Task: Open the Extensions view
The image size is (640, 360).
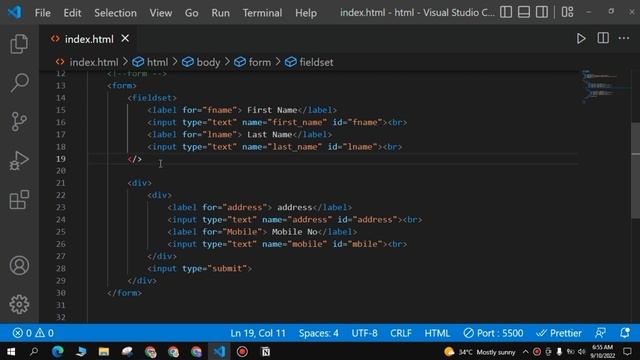Action: (19, 200)
